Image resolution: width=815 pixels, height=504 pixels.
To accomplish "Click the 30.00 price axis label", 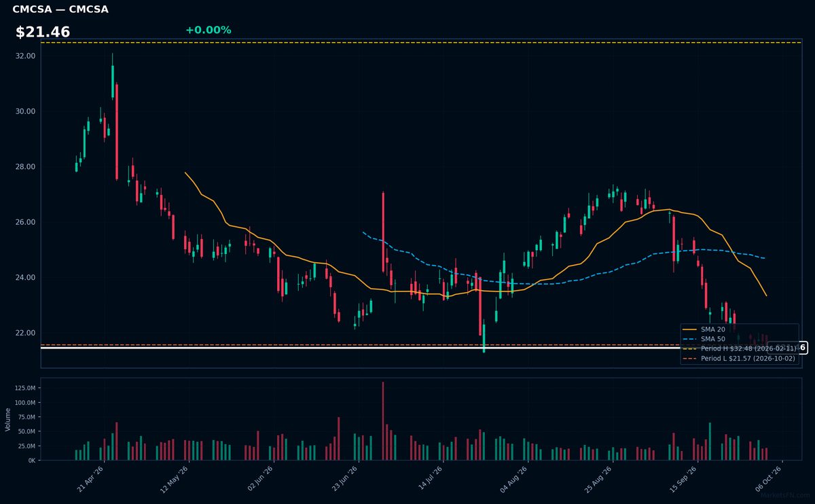I will 25,111.
